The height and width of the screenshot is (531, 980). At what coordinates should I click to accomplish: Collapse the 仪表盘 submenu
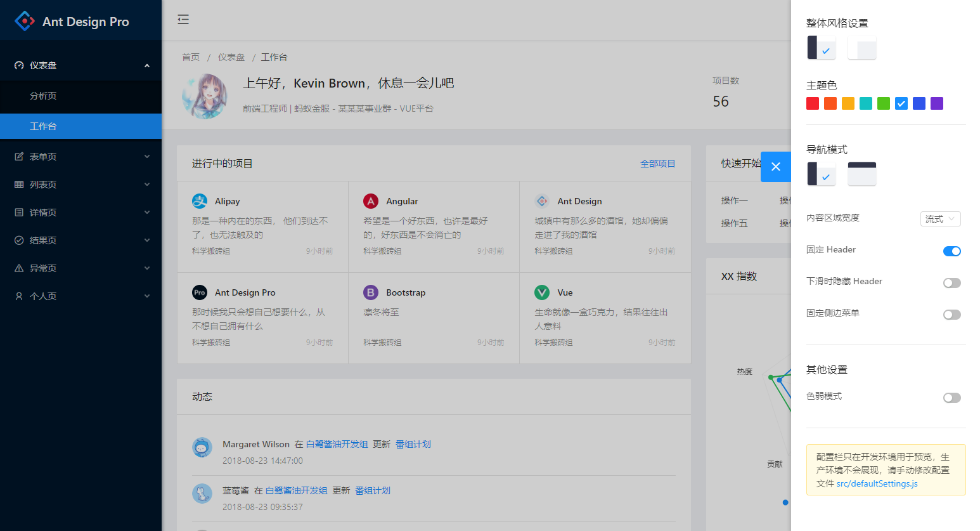(x=147, y=65)
